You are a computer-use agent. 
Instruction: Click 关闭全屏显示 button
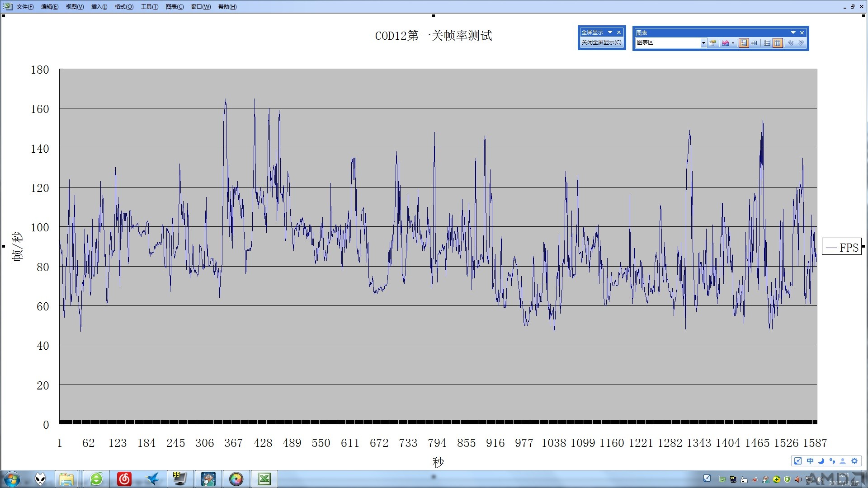(x=601, y=42)
